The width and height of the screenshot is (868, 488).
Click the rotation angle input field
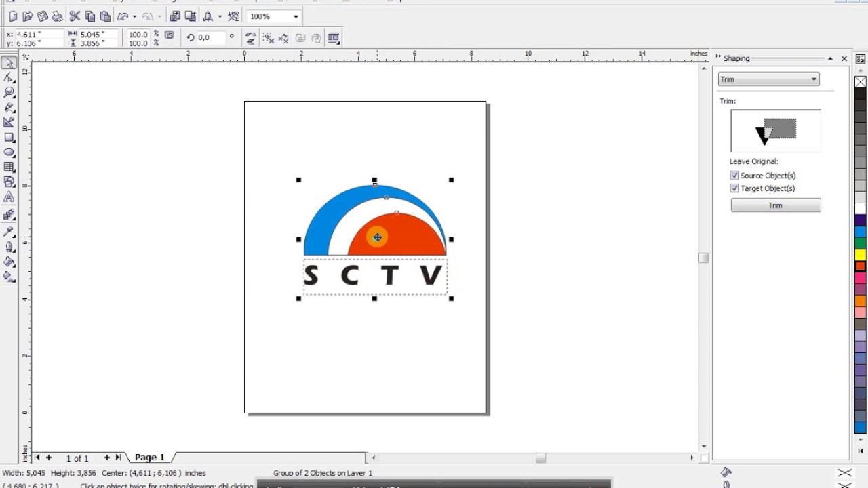pyautogui.click(x=211, y=38)
